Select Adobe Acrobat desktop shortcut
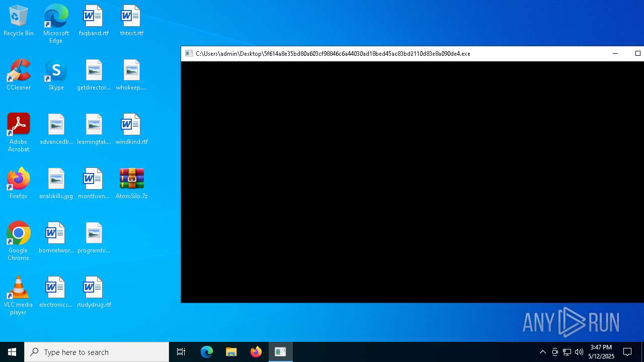This screenshot has height=362, width=644. tap(19, 133)
